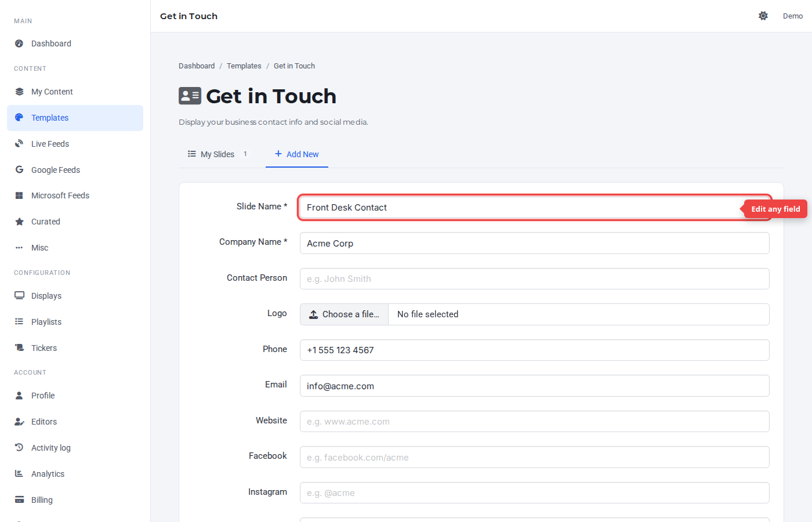Open the Demo account menu
Viewport: 812px width, 522px height.
coord(793,16)
